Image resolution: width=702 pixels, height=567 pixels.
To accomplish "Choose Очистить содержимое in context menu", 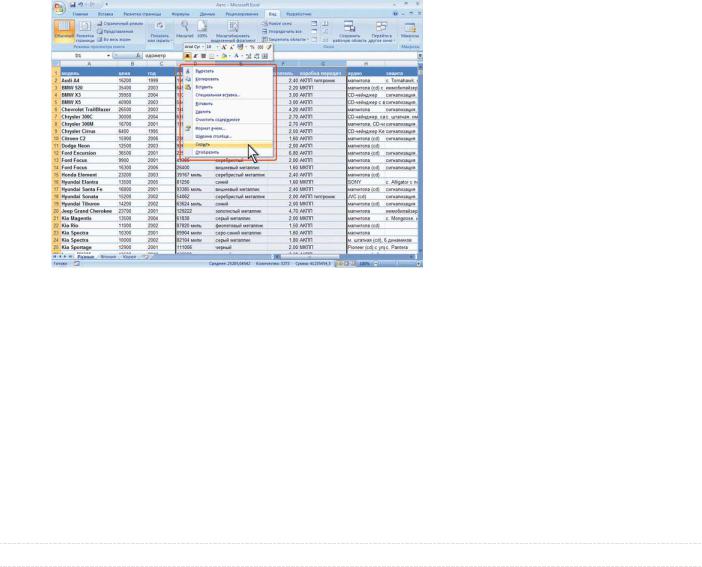I will click(228, 120).
